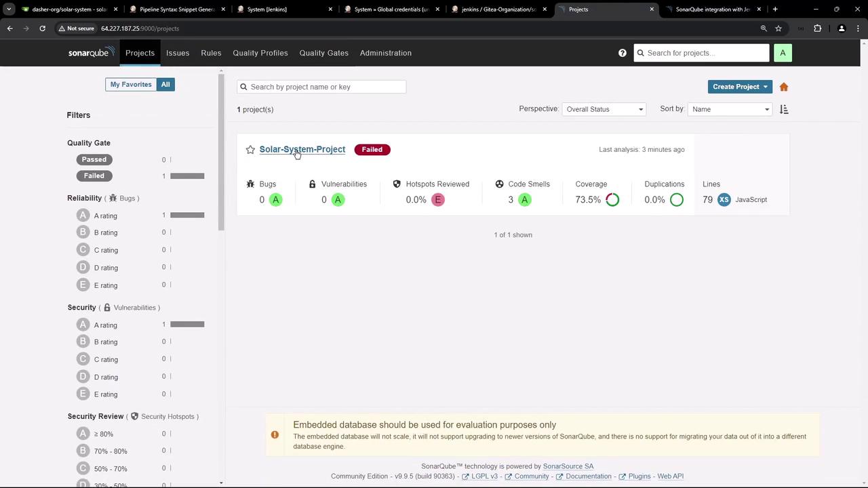Focus the Search by project name or key field
868x488 pixels.
coord(321,87)
